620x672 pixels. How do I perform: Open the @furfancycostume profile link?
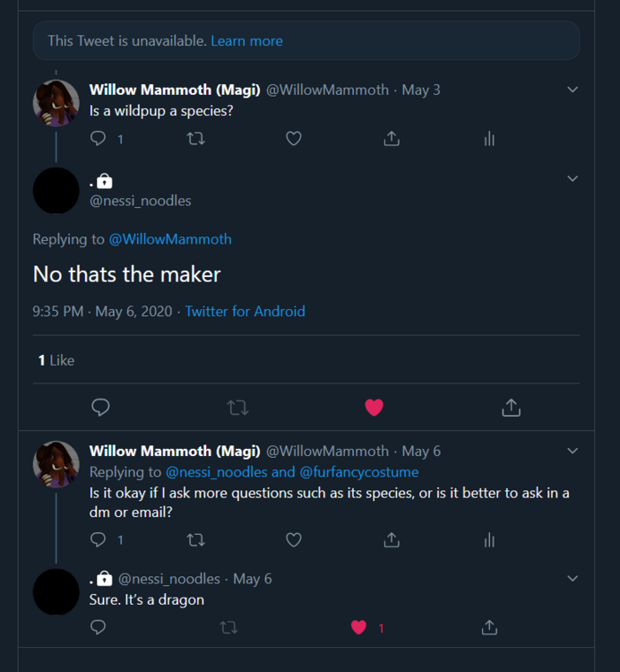[358, 472]
